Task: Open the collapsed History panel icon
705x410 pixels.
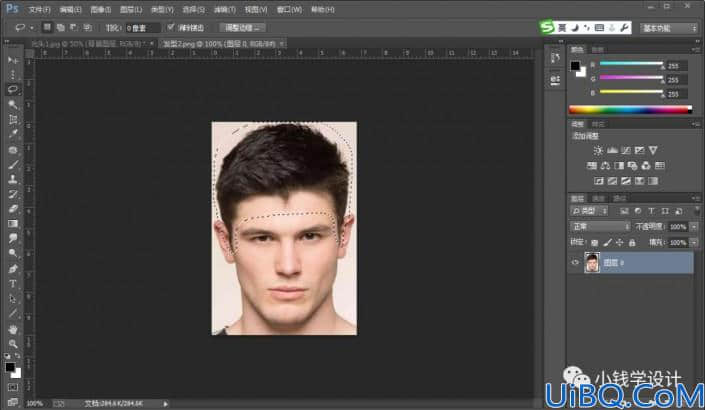Action: pyautogui.click(x=555, y=58)
